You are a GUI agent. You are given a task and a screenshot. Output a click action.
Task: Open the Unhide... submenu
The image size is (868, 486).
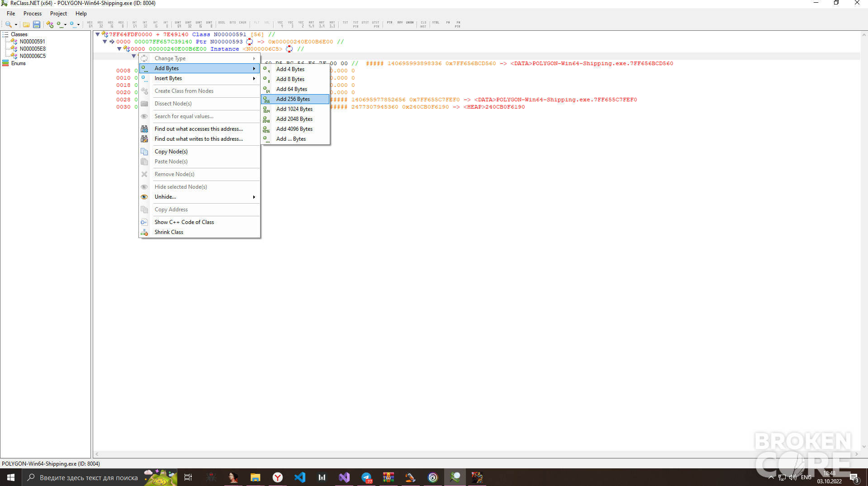coord(199,197)
